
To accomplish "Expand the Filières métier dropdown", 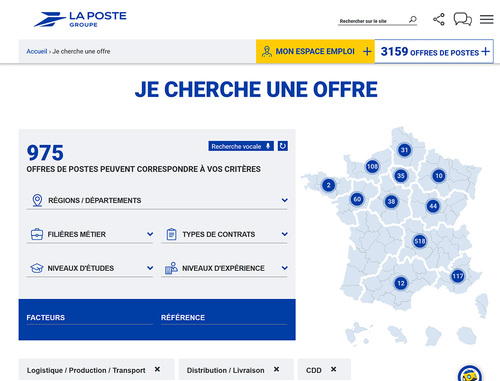I will pyautogui.click(x=90, y=234).
